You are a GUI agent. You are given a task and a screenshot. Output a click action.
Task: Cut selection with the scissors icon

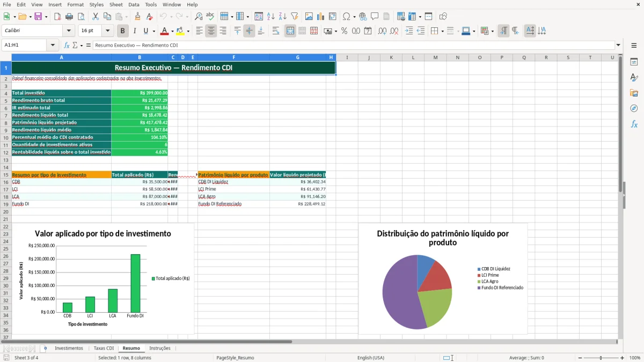[x=96, y=17]
